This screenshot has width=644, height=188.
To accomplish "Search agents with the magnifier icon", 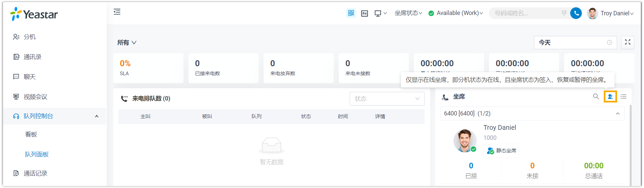I will pyautogui.click(x=596, y=96).
